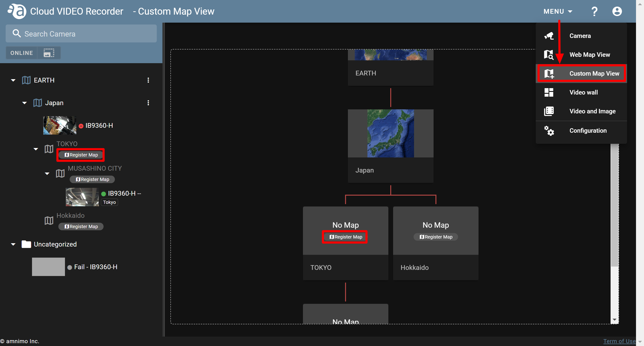Select the Video wall menu entry
This screenshot has height=346, width=644.
[x=581, y=92]
